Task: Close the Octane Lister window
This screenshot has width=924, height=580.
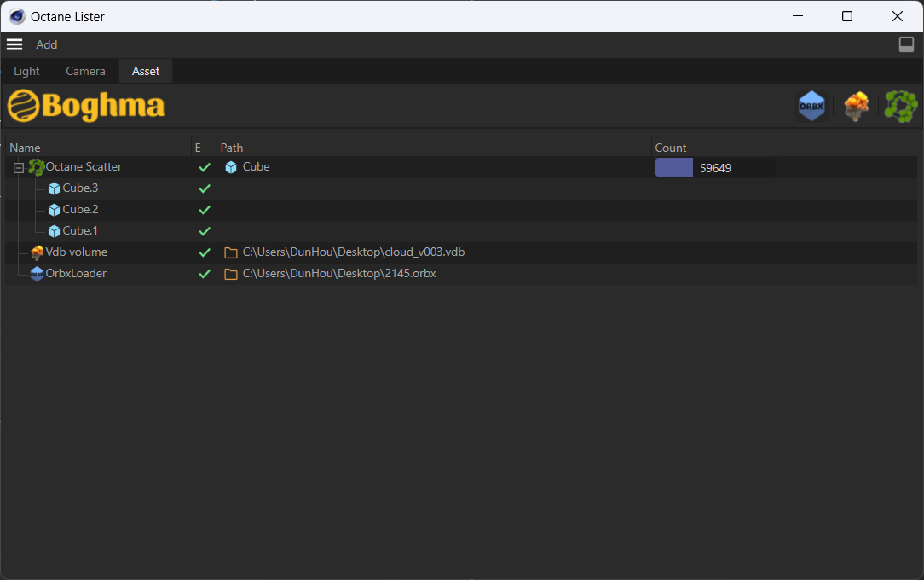Action: [897, 16]
